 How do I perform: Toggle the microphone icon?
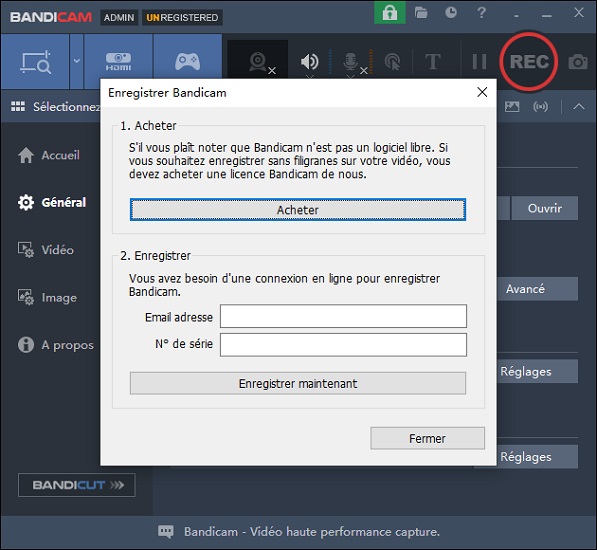(350, 61)
